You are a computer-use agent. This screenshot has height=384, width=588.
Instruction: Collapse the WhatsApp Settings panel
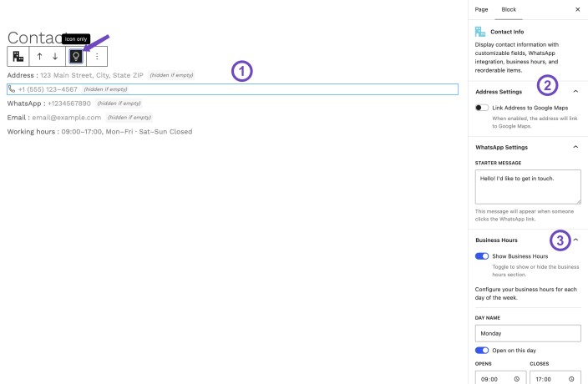(575, 147)
